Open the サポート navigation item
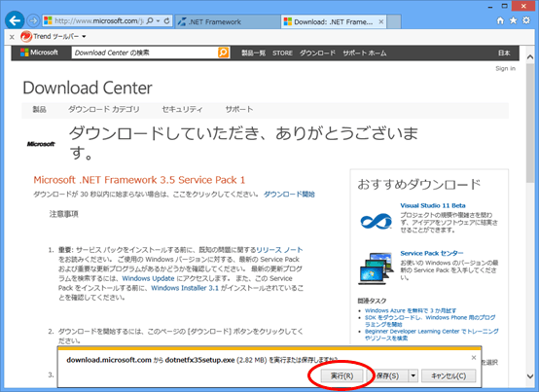Screen dimensions: 539x392 click(239, 110)
